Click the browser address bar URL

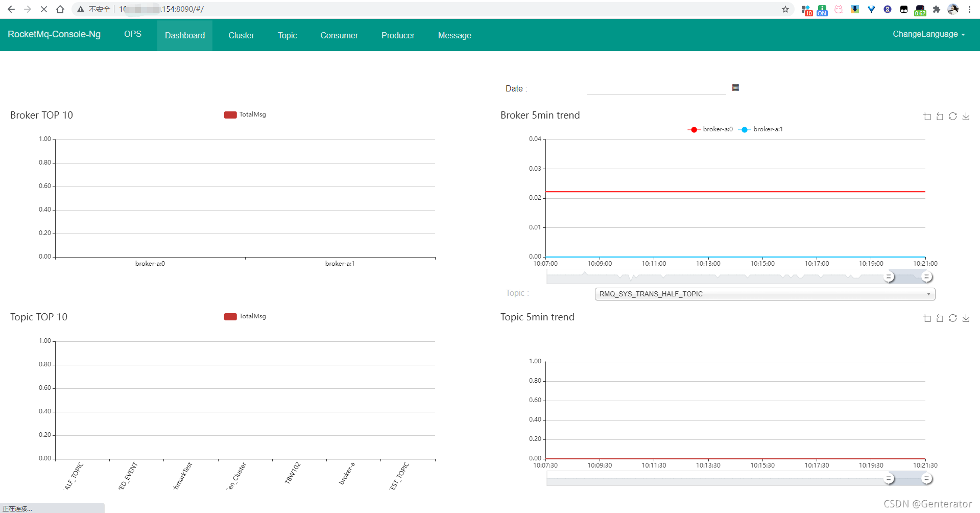[x=161, y=9]
